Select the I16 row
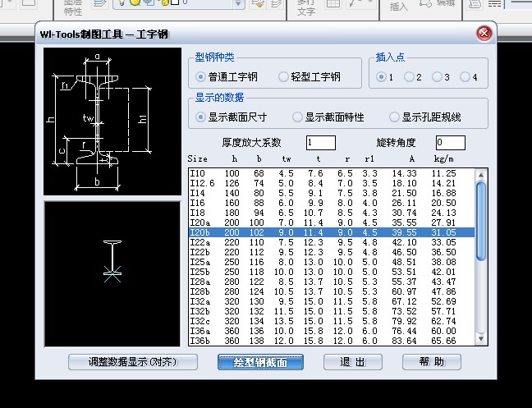This screenshot has width=532, height=408. [331, 203]
